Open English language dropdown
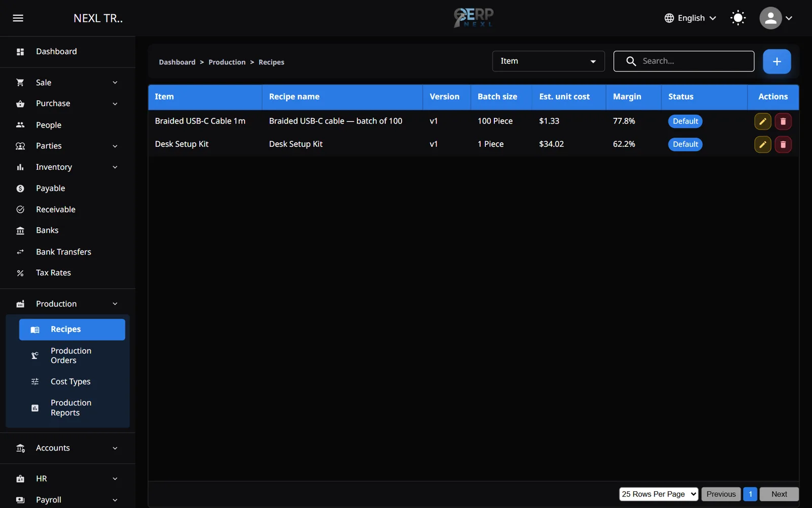This screenshot has width=812, height=508. (690, 18)
